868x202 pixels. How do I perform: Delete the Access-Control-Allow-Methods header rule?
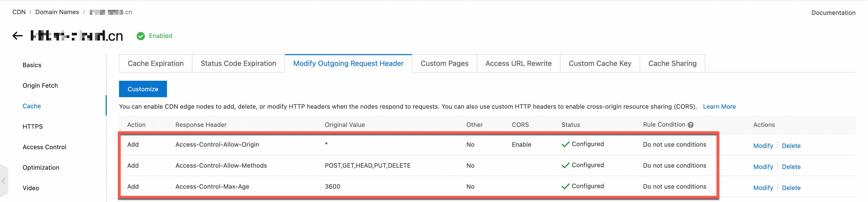[x=791, y=167]
